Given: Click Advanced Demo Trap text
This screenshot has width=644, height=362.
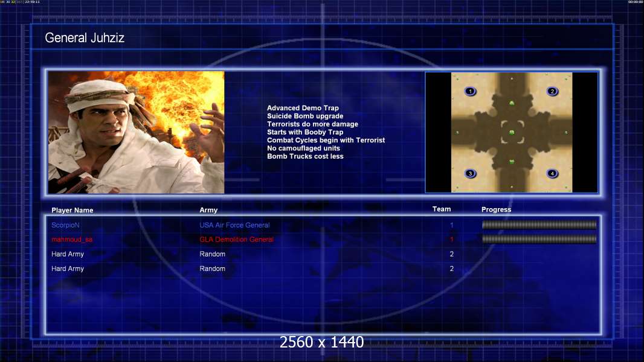Looking at the screenshot, I should (303, 108).
